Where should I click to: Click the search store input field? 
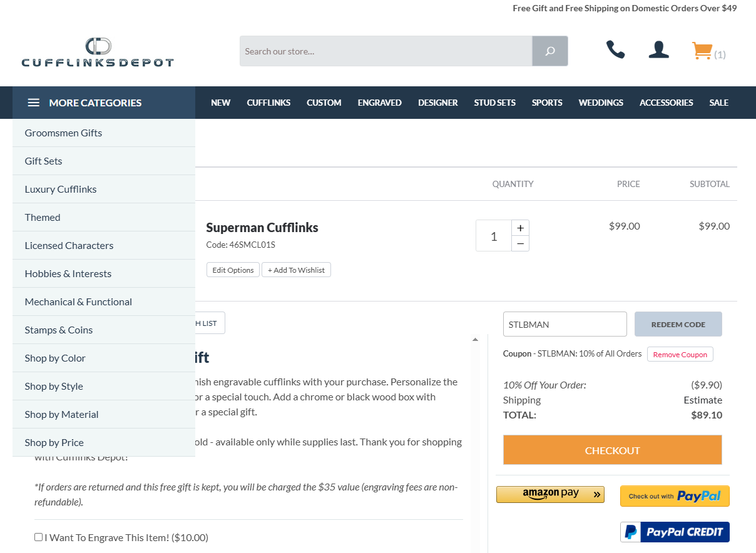(x=386, y=51)
